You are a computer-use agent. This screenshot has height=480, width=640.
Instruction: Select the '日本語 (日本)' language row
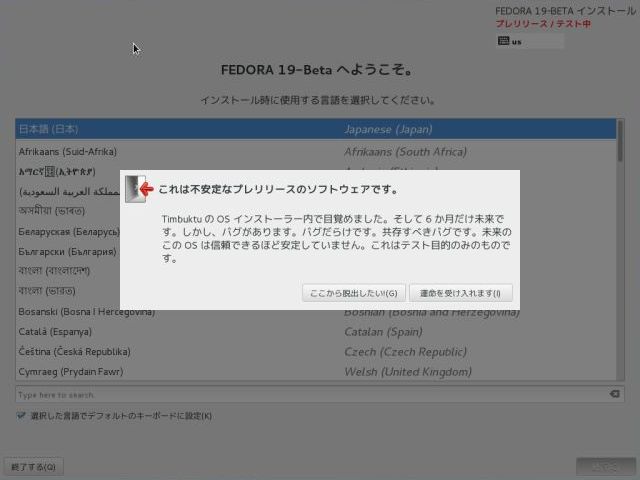tap(316, 129)
